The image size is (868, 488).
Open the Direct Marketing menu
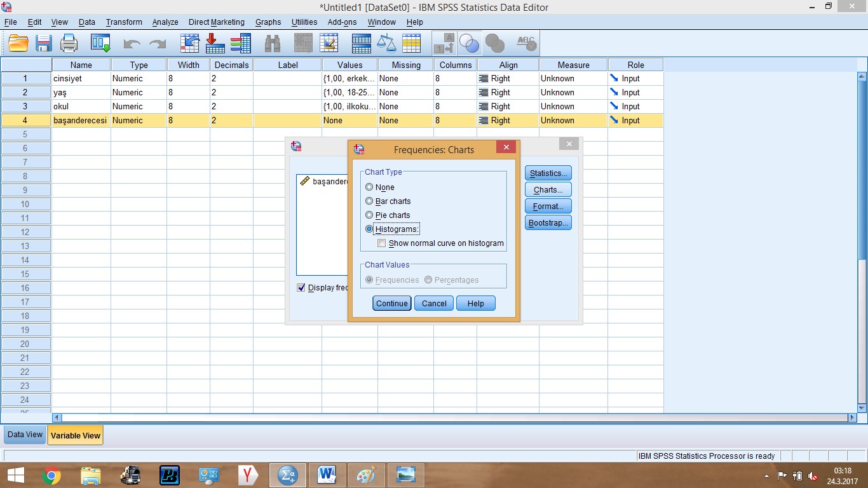tap(216, 22)
